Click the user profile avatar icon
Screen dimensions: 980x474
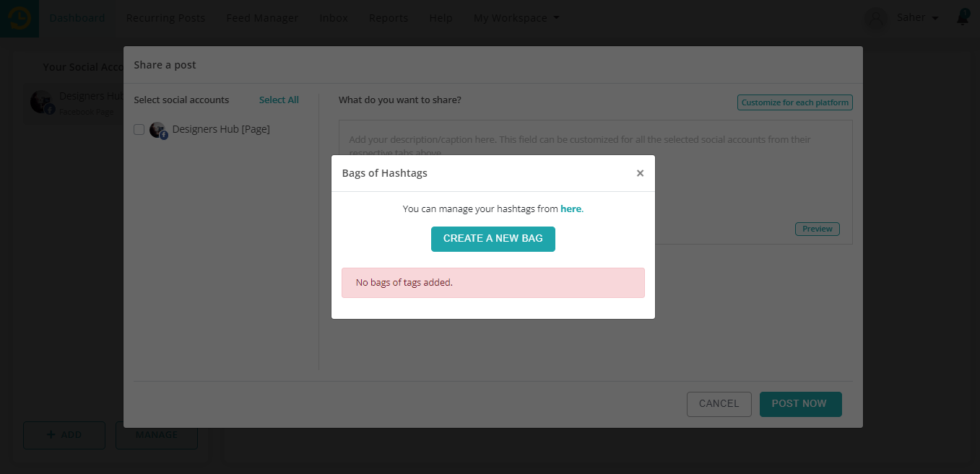[875, 17]
